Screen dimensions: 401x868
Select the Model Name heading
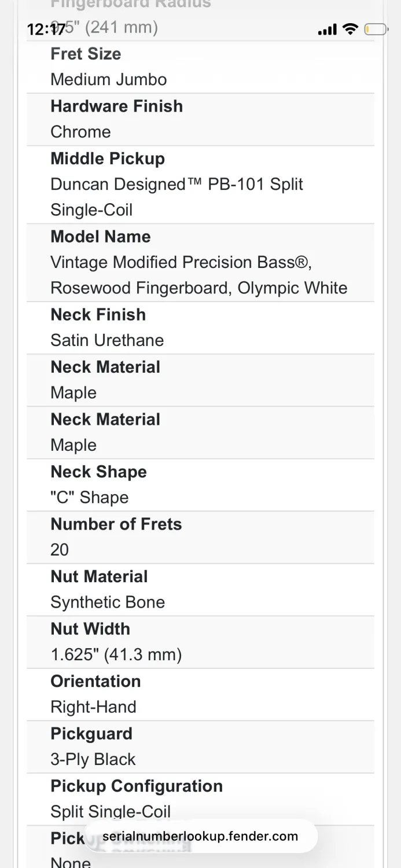coord(101,236)
